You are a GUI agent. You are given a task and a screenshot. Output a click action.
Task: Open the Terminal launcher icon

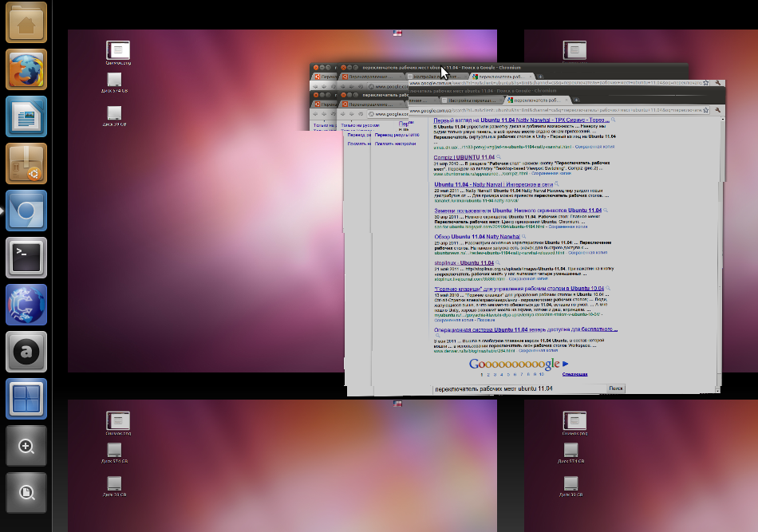pyautogui.click(x=27, y=258)
